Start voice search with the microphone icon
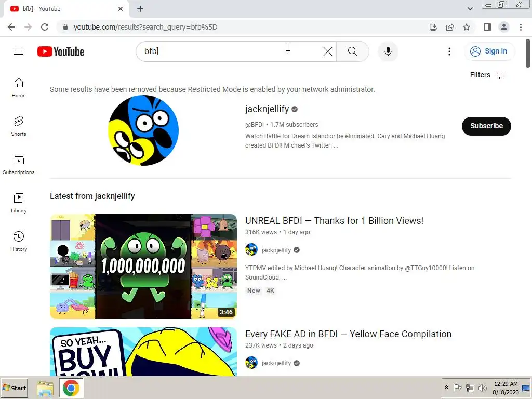This screenshot has height=399, width=532. pos(388,51)
